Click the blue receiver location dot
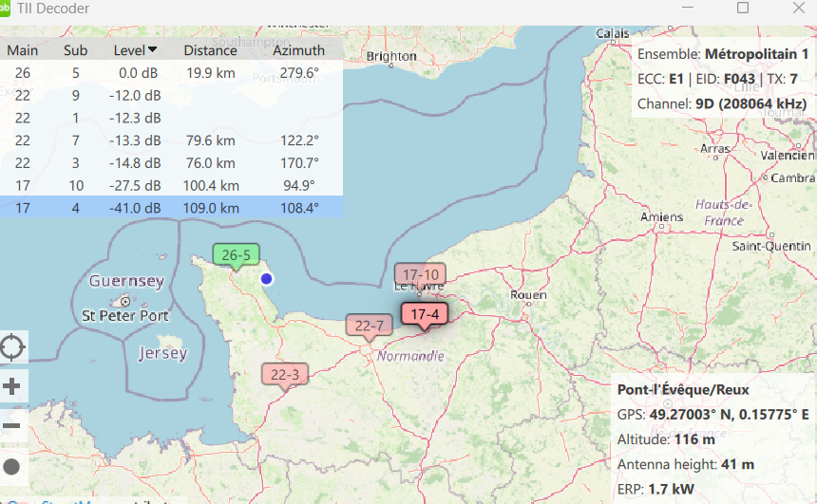 (x=266, y=279)
